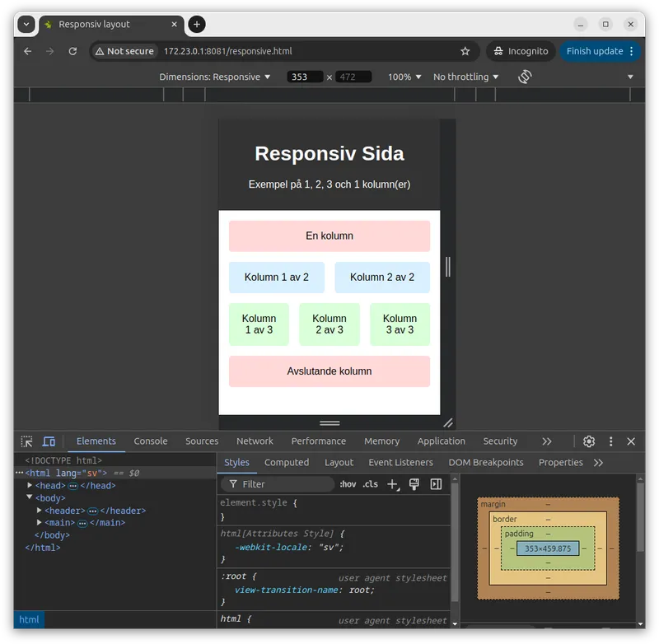Toggle the :hov element state panel
The image size is (659, 644).
click(x=348, y=484)
